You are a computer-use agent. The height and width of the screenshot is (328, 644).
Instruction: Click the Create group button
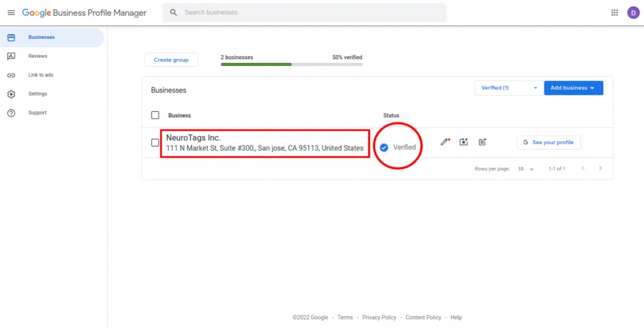click(171, 60)
